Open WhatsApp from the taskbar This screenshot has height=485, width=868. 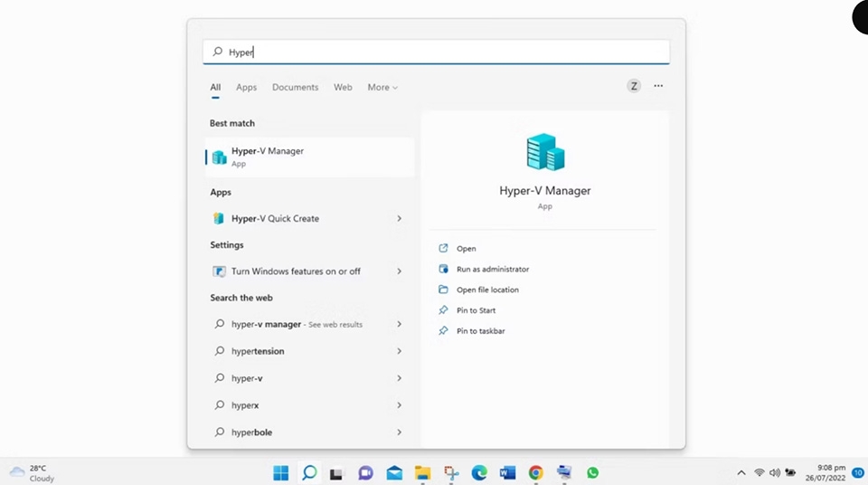[x=593, y=473]
